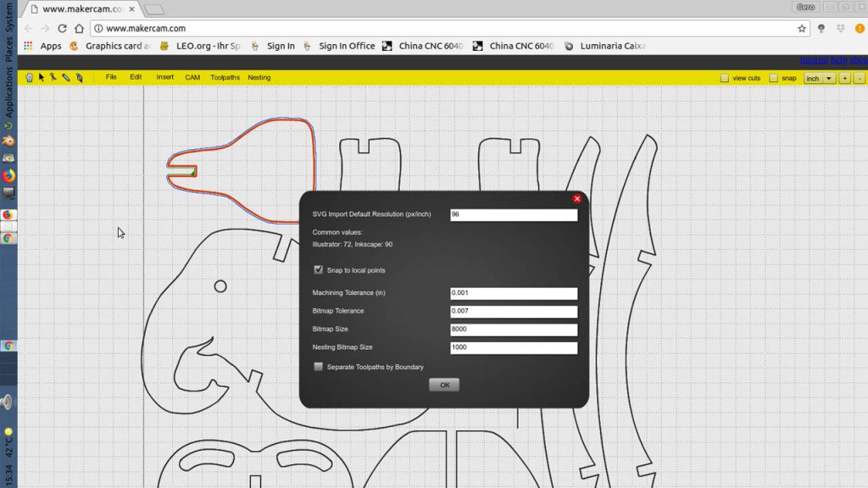The width and height of the screenshot is (868, 488).
Task: Click the orange alert menu icon
Action: (x=860, y=28)
